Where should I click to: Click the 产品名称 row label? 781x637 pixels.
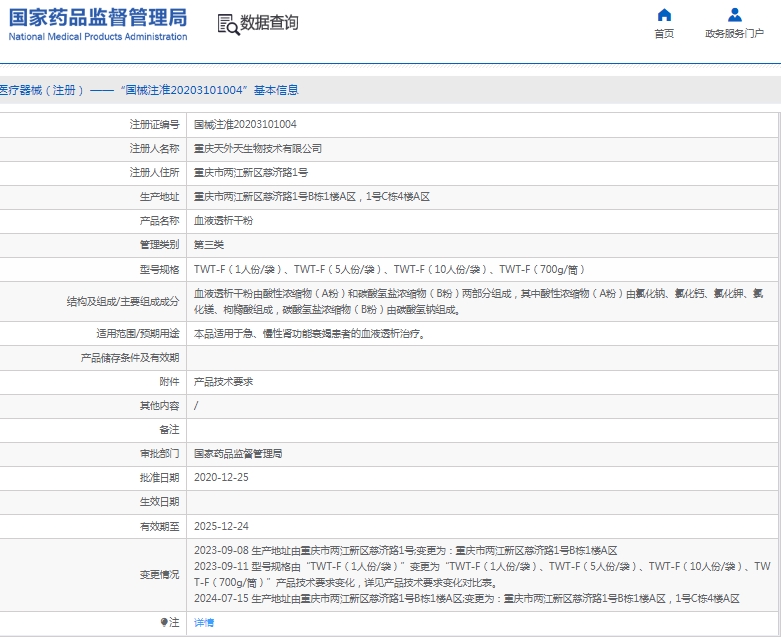tap(159, 221)
